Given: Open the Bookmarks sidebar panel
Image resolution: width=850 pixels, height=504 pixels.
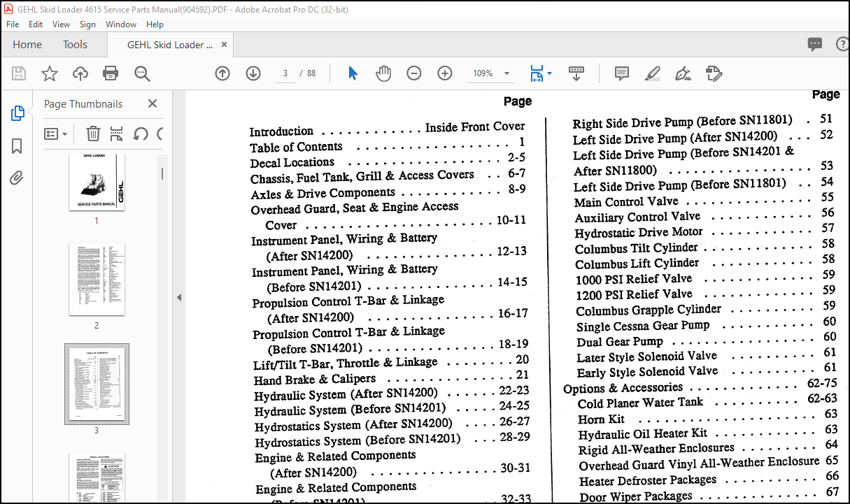Looking at the screenshot, I should [x=17, y=146].
